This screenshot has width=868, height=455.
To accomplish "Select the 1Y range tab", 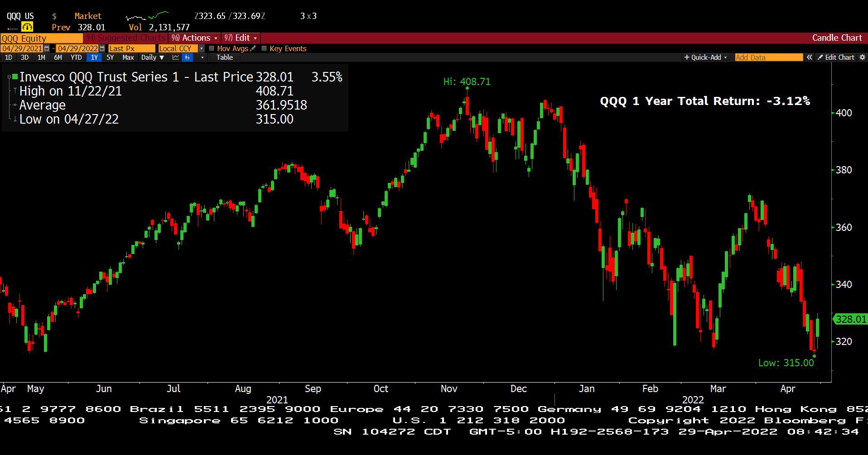I will [94, 57].
